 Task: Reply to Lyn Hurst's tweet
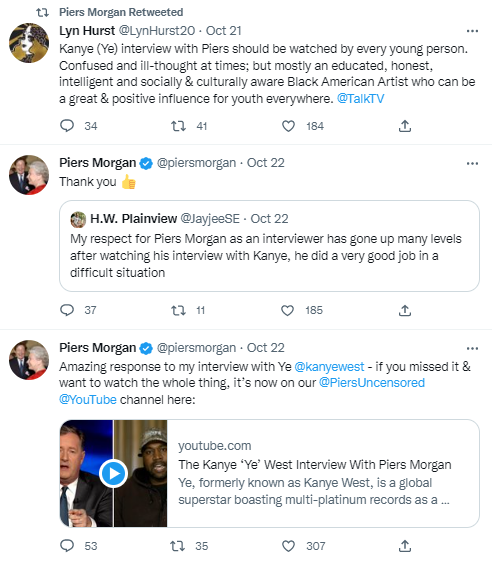[x=67, y=126]
